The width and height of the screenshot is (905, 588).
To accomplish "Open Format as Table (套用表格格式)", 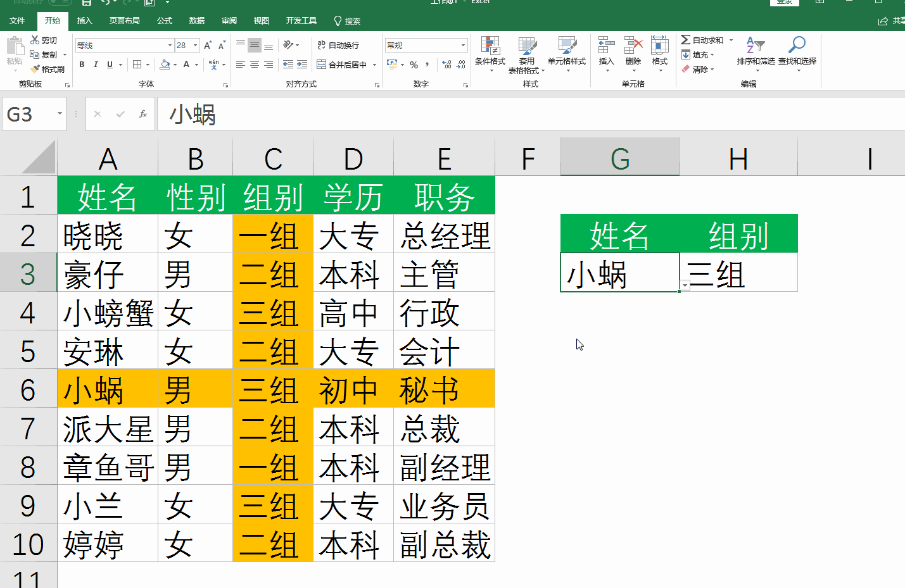I will coord(527,54).
